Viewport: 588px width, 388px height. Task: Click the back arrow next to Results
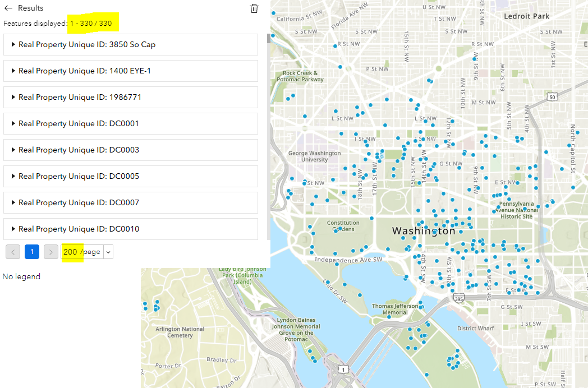point(8,8)
